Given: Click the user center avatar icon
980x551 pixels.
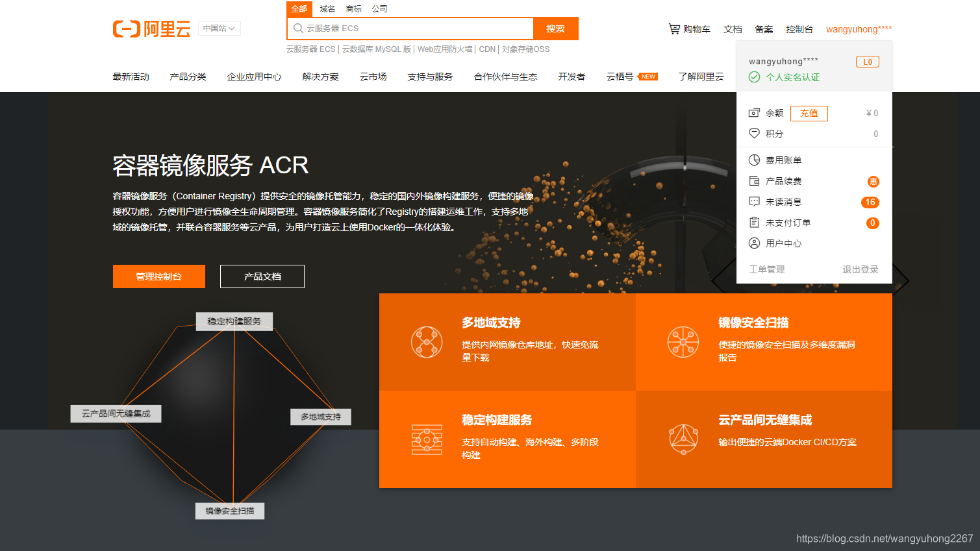Looking at the screenshot, I should (754, 243).
